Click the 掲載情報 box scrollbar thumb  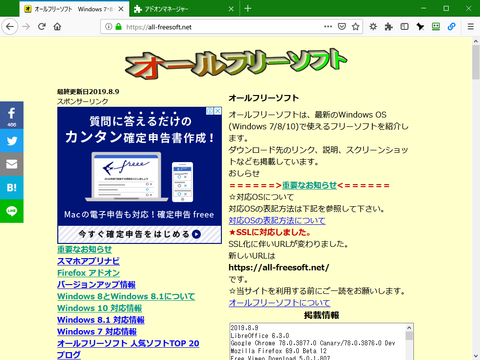click(409, 336)
